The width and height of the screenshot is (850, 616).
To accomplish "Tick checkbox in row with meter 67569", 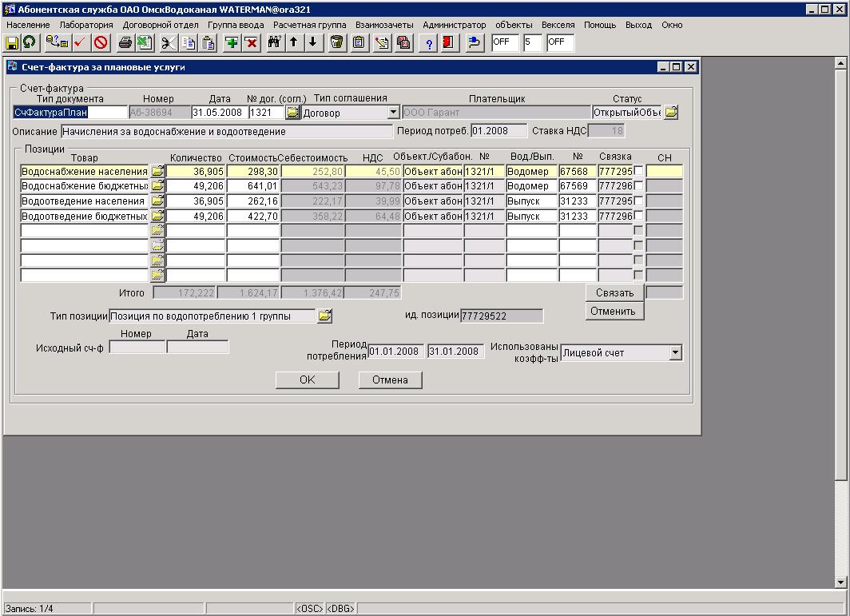I will (638, 186).
